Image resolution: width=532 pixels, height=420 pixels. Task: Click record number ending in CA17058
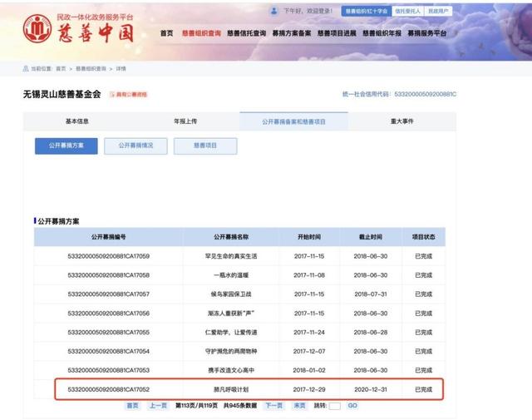click(x=109, y=275)
